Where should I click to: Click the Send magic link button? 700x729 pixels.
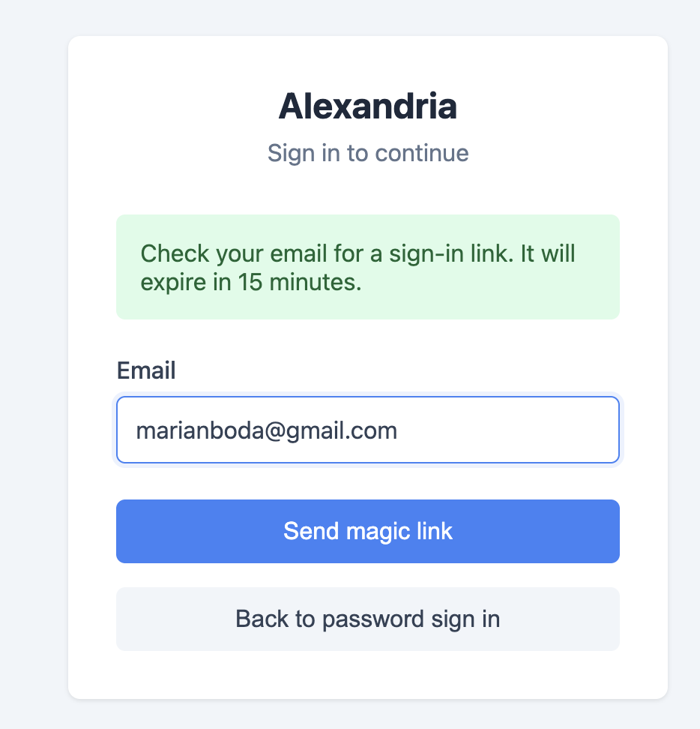367,531
